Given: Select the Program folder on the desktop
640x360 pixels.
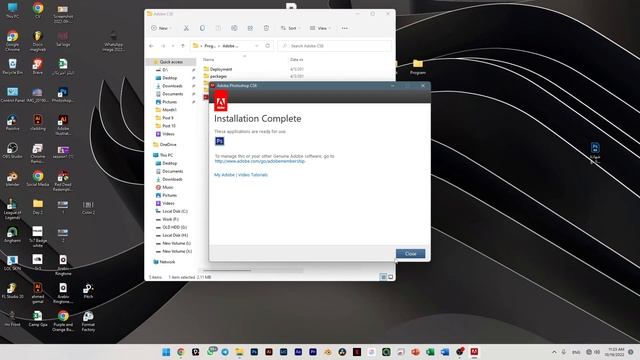Looking at the screenshot, I should pyautogui.click(x=418, y=67).
